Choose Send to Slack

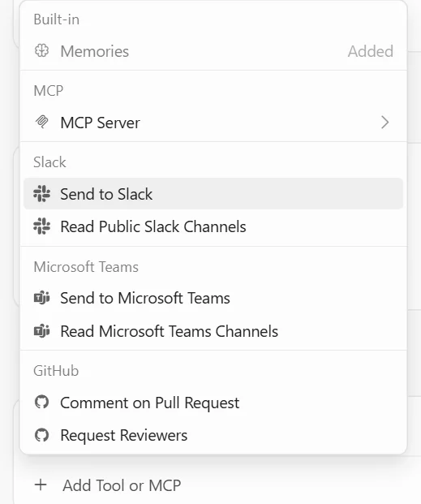(x=213, y=194)
